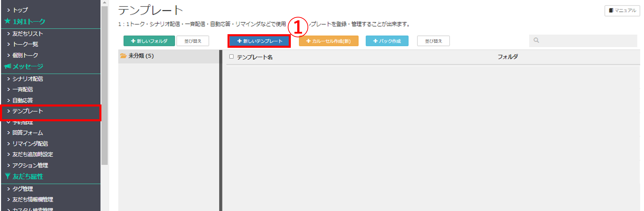Image resolution: width=644 pixels, height=211 pixels.
Task: Click the メッセージ megaphone icon
Action: pos(8,66)
